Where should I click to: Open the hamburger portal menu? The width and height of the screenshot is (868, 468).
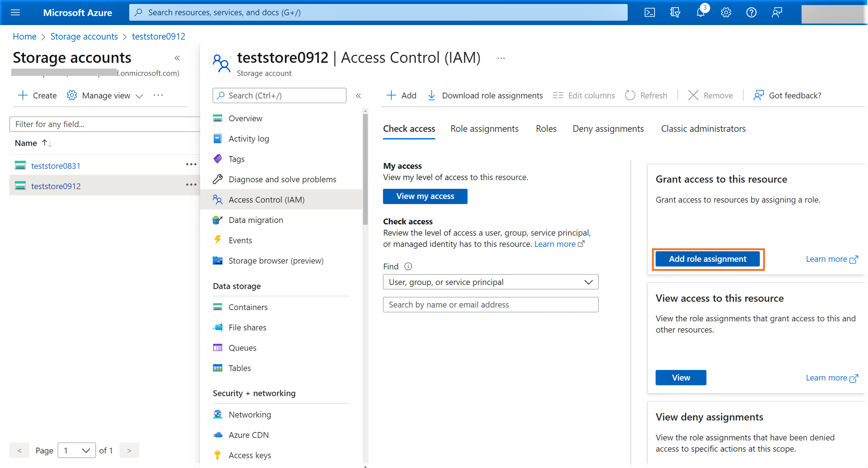click(15, 12)
